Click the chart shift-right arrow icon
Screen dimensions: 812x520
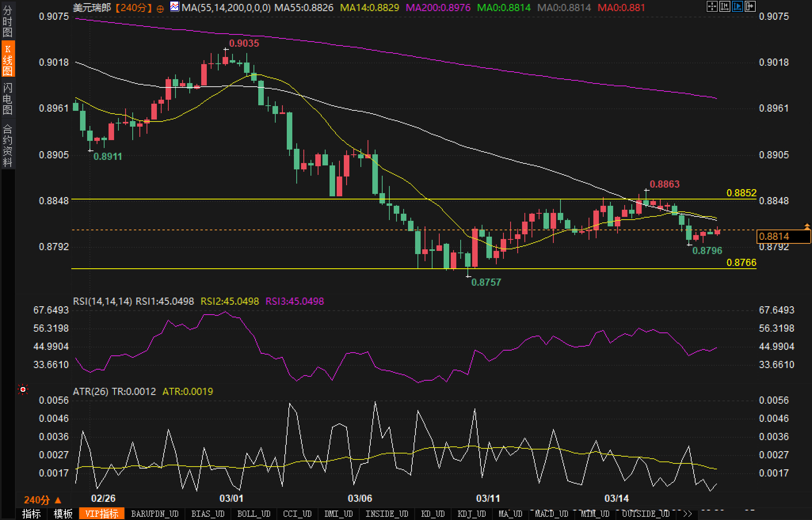[750, 6]
